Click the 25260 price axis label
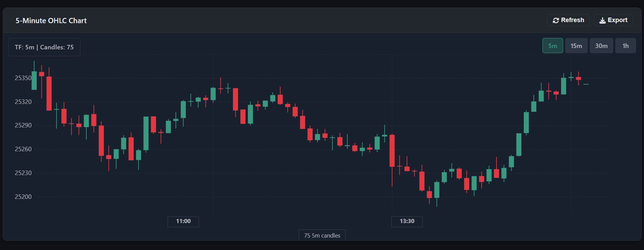 (23, 149)
